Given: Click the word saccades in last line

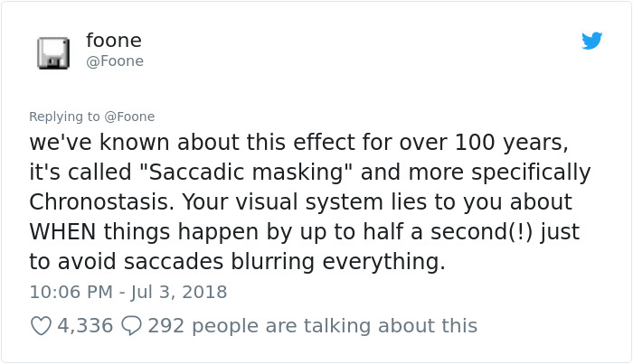Looking at the screenshot, I should pyautogui.click(x=174, y=262).
